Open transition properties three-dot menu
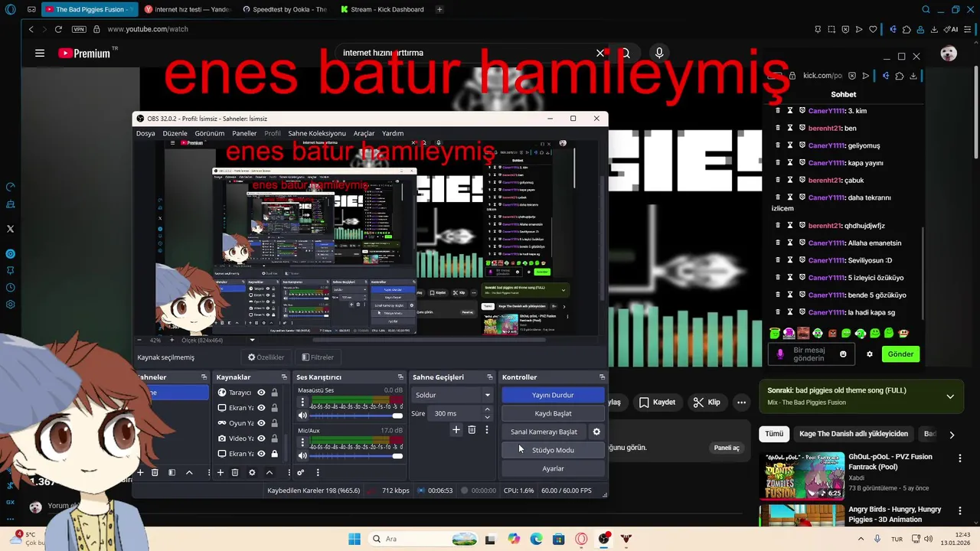 pos(486,430)
